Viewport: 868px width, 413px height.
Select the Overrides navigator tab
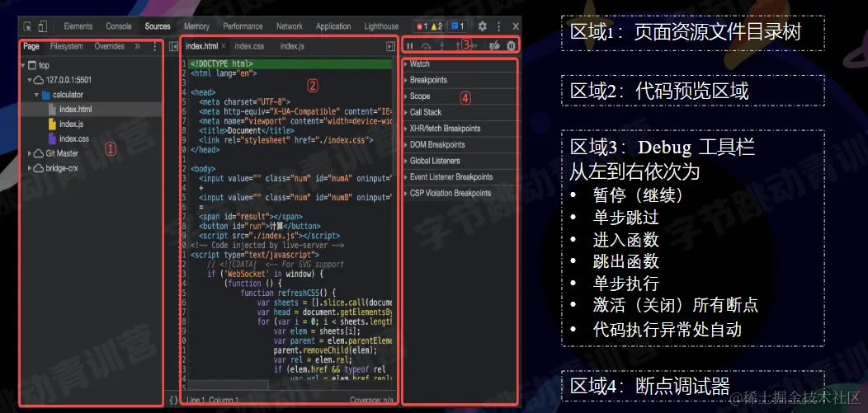tap(109, 46)
